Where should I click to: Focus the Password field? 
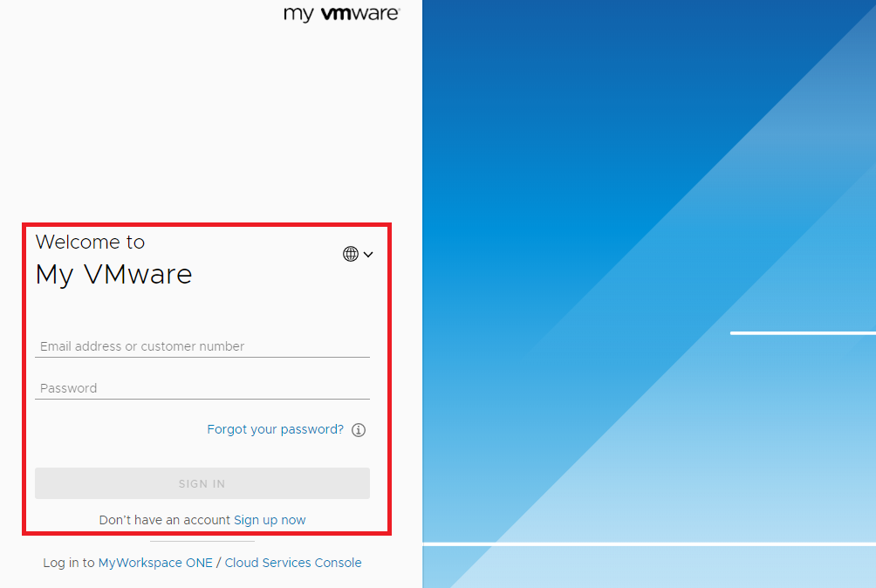[202, 388]
